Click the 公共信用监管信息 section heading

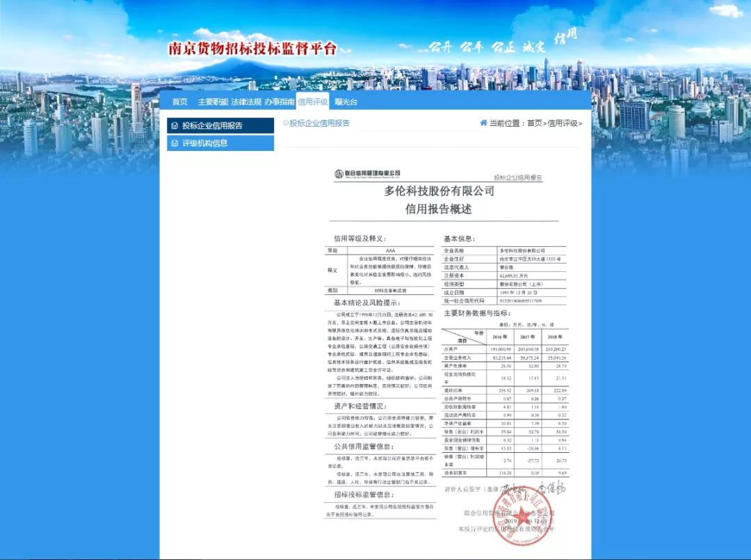tap(364, 447)
